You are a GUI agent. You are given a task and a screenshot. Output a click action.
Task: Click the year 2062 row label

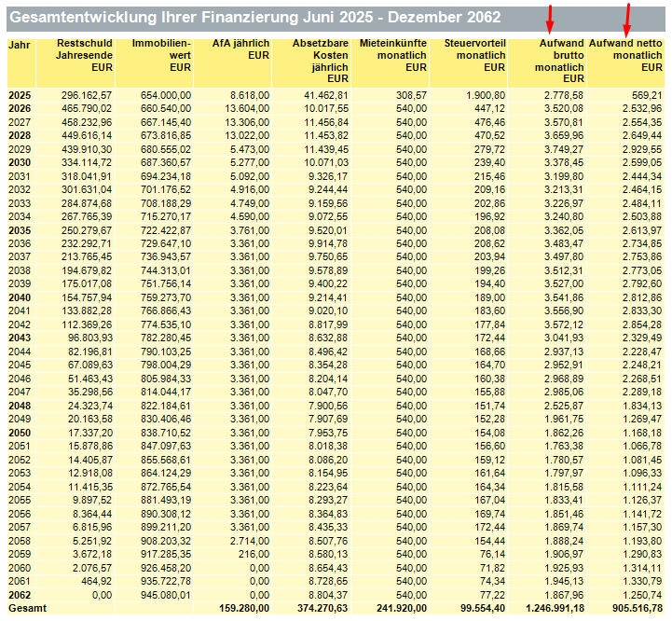[20, 595]
